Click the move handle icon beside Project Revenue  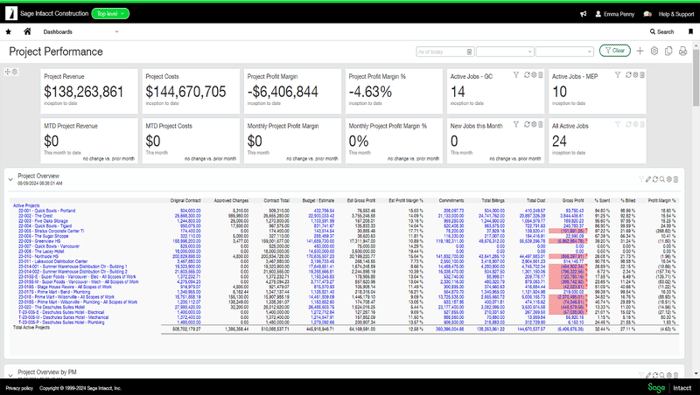point(7,72)
